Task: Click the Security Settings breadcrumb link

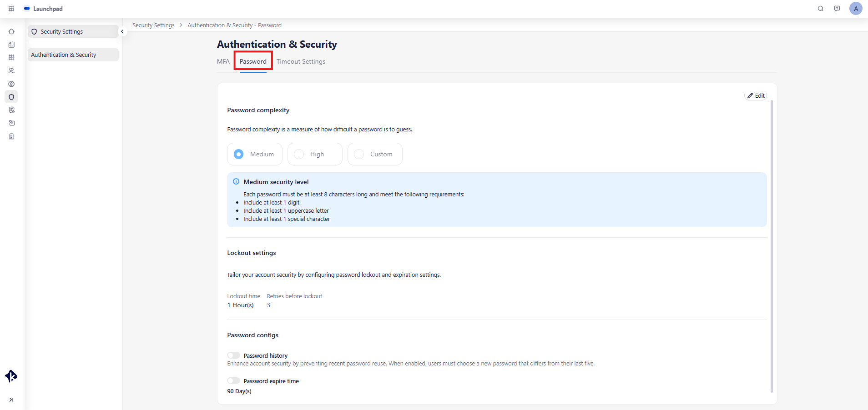Action: [153, 25]
